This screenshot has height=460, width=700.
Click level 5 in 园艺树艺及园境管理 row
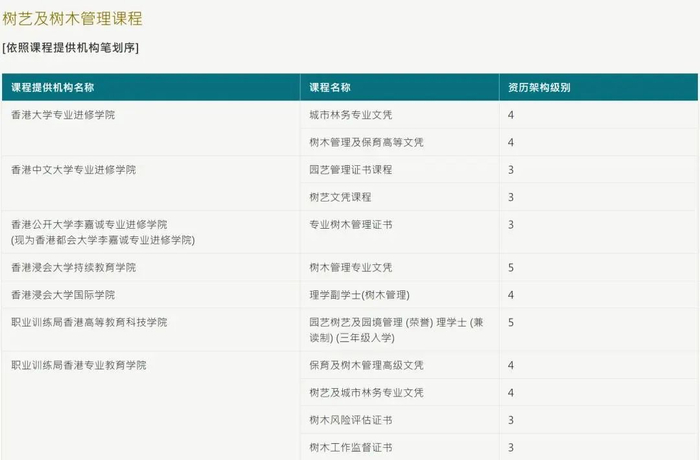click(x=511, y=322)
